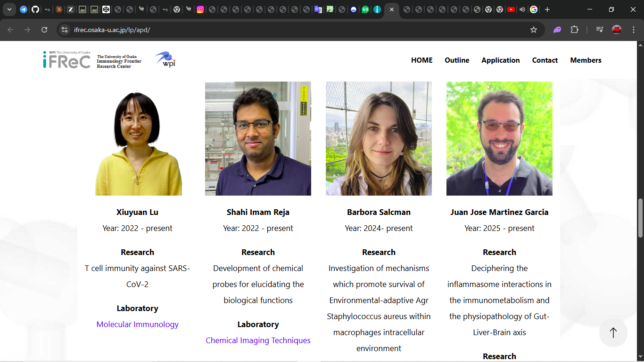Click the text Year: 2024- present
This screenshot has height=362, width=644.
click(379, 228)
